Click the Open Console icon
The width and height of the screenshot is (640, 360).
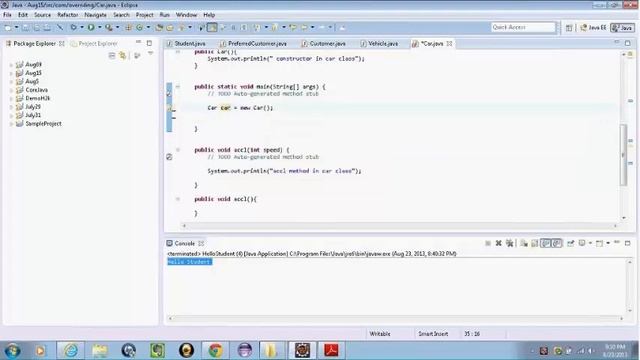tap(599, 243)
